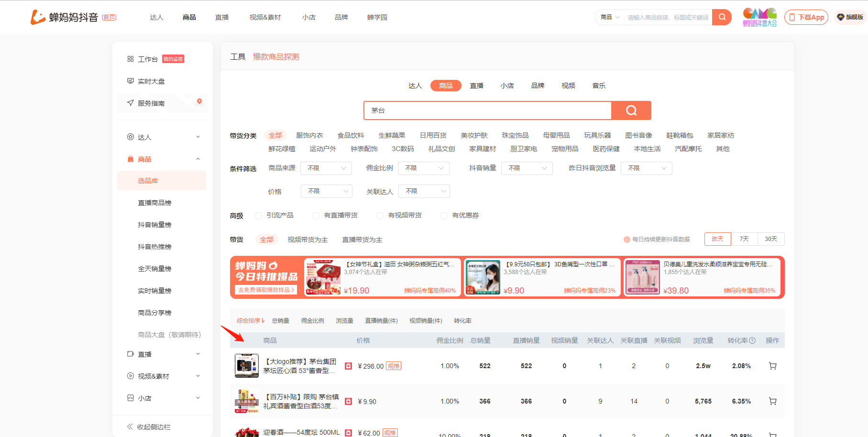Click the 转化率 help question-mark icon
Screen dimensions: 868x437
752,340
